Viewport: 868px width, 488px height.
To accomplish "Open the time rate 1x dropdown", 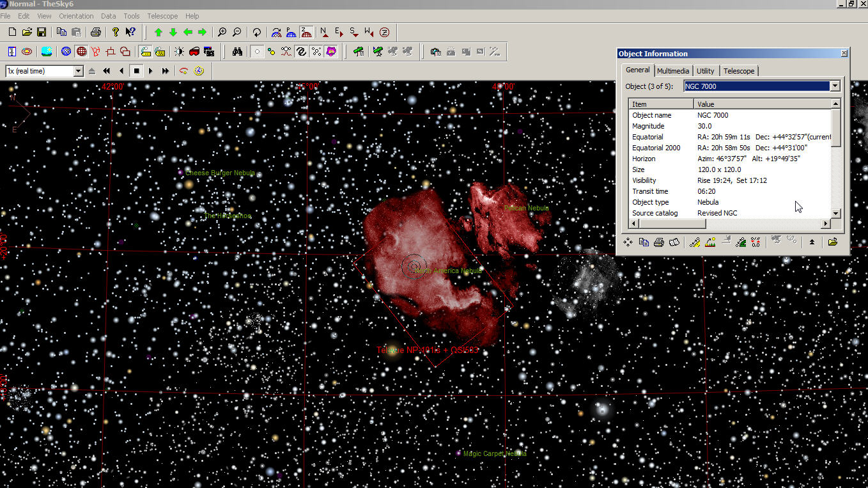I will [78, 71].
